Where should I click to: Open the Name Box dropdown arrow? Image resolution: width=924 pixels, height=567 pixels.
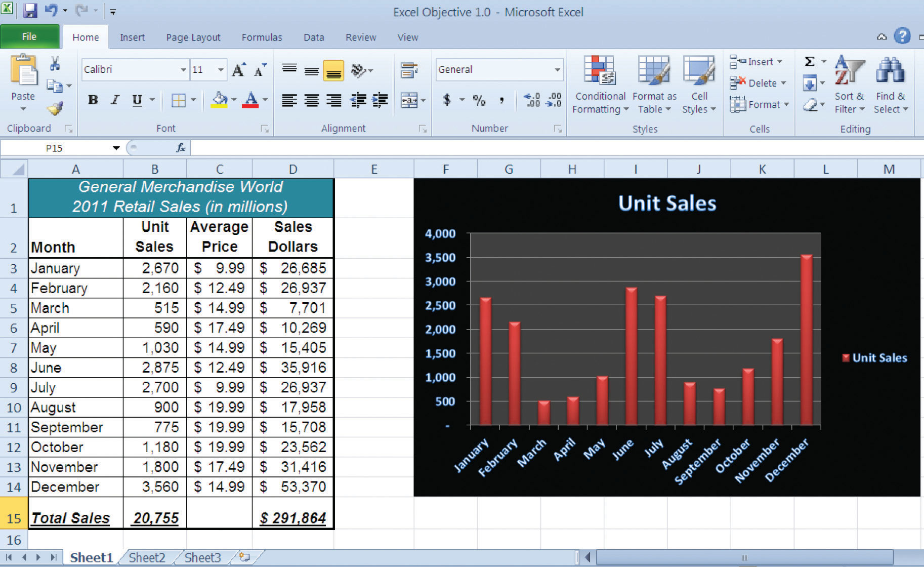click(x=116, y=148)
